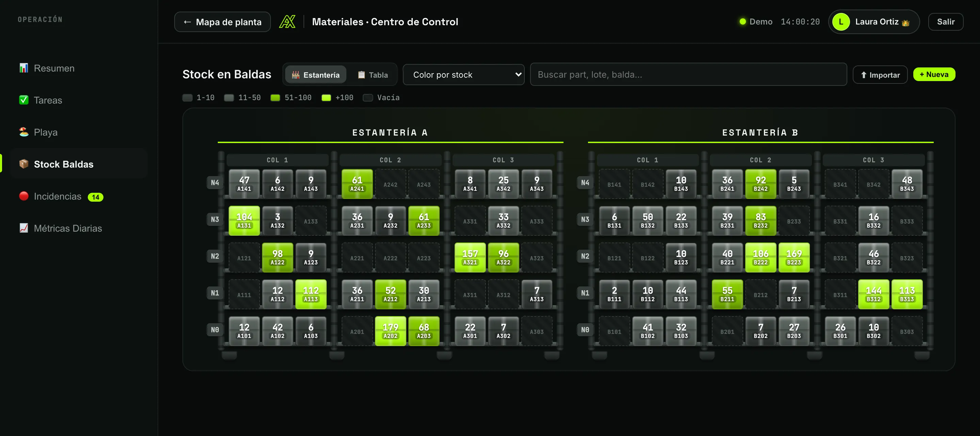Click the green AX logo

287,22
